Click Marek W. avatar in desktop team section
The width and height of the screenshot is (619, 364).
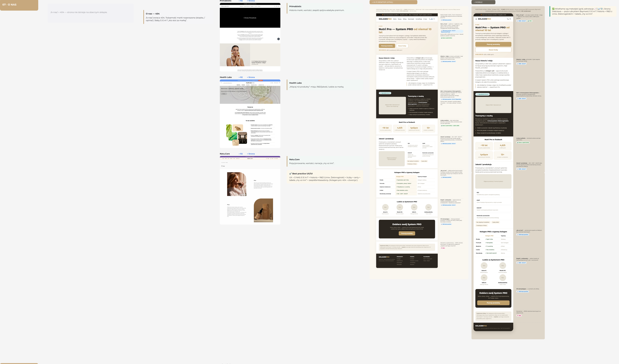point(400,207)
